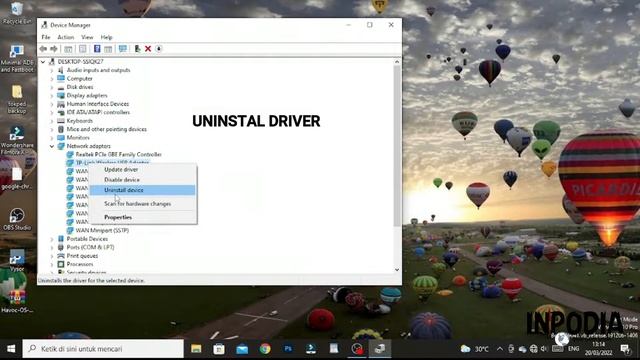The width and height of the screenshot is (640, 360).
Task: Expand the Ports (COM & LPT) category
Action: pos(52,247)
